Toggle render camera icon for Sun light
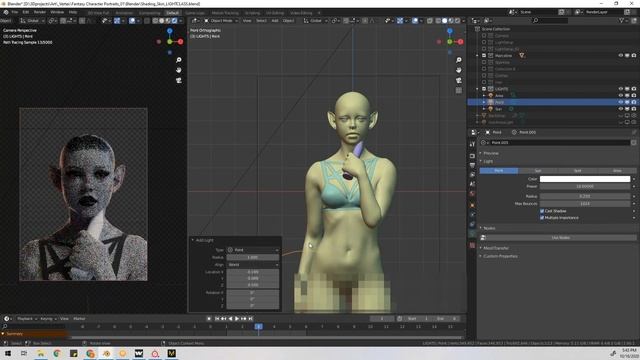Screen dimensions: 640x360 point(634,109)
